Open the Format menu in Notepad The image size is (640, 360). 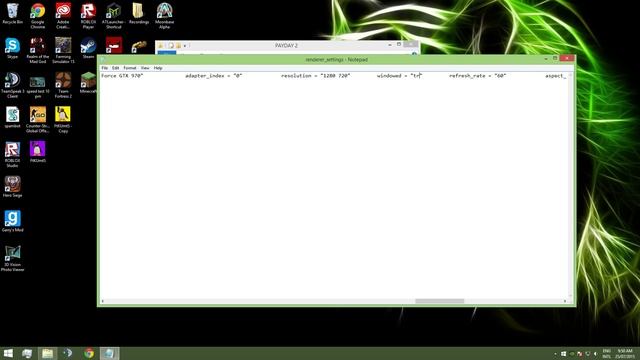pyautogui.click(x=130, y=68)
